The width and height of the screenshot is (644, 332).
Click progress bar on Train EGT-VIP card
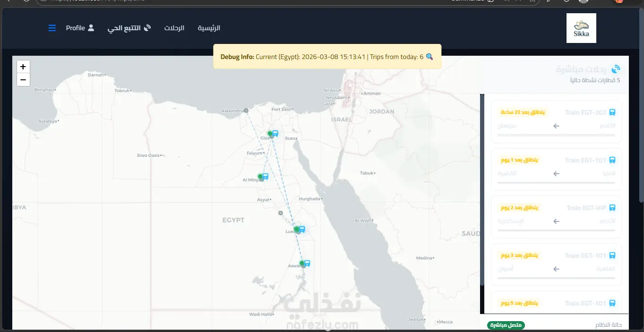coord(557,230)
